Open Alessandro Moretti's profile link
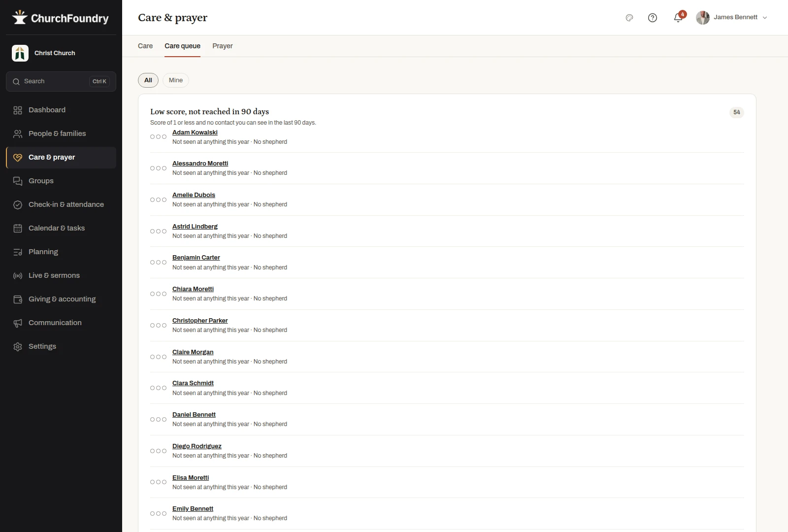Viewport: 788px width, 532px height. 200,164
